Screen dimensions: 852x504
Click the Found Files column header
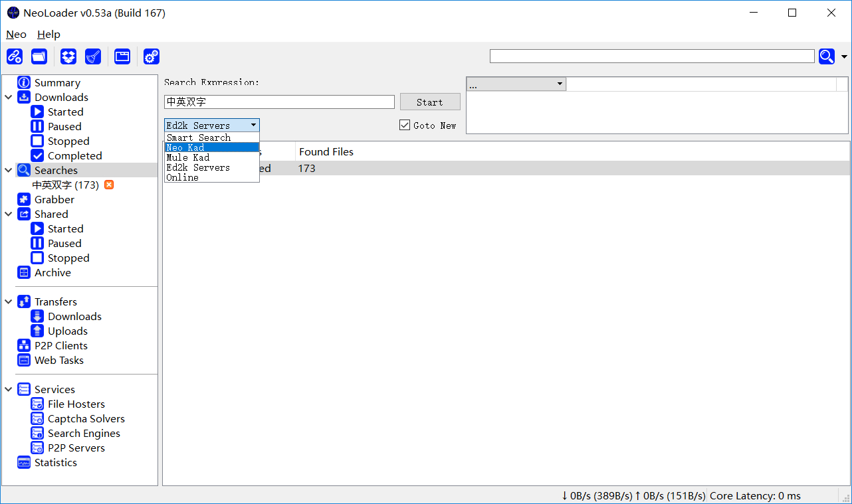(x=326, y=151)
